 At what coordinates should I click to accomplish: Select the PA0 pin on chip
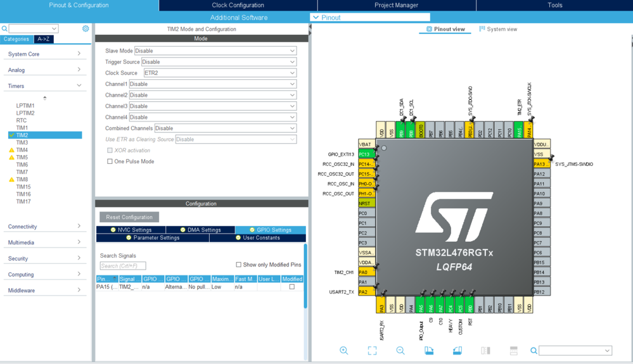click(x=367, y=272)
